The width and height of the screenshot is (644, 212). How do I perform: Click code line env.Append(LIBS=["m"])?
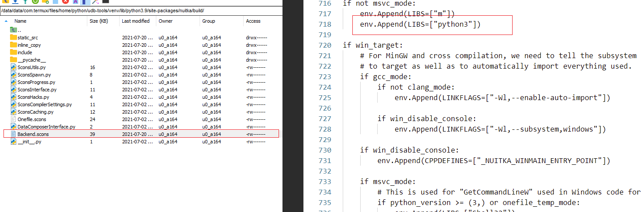point(407,14)
